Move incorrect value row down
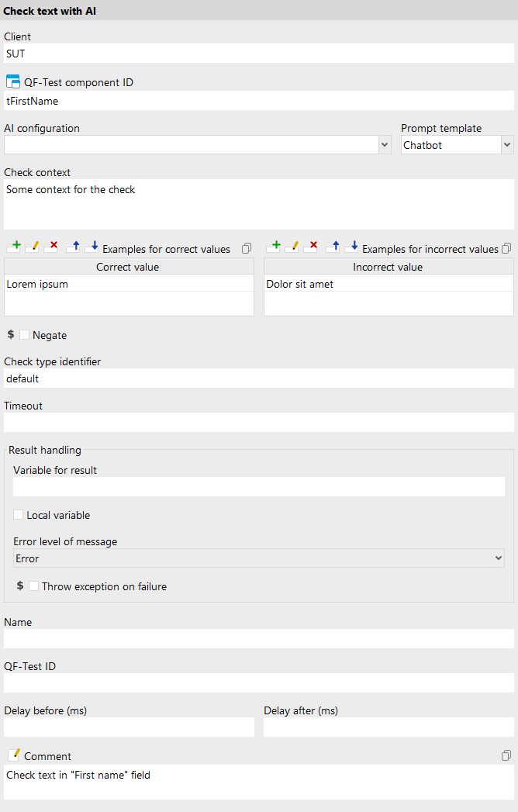Screen dimensions: 518x812 [x=352, y=247]
